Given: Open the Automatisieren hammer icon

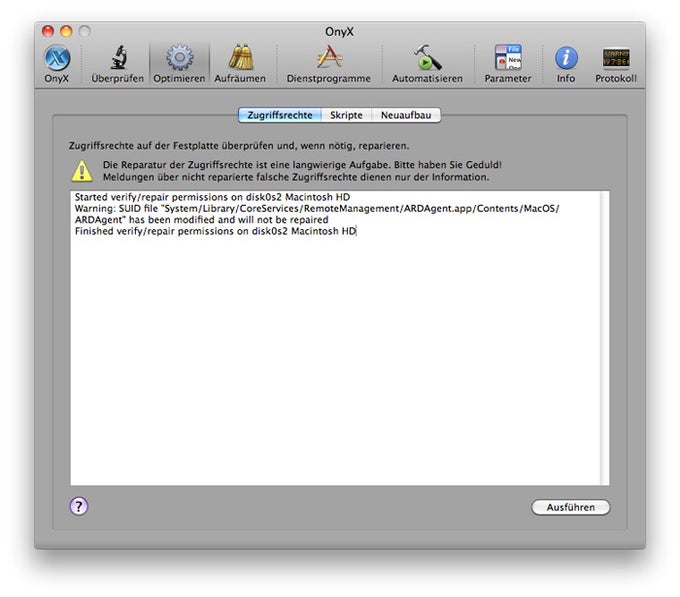Looking at the screenshot, I should point(427,64).
